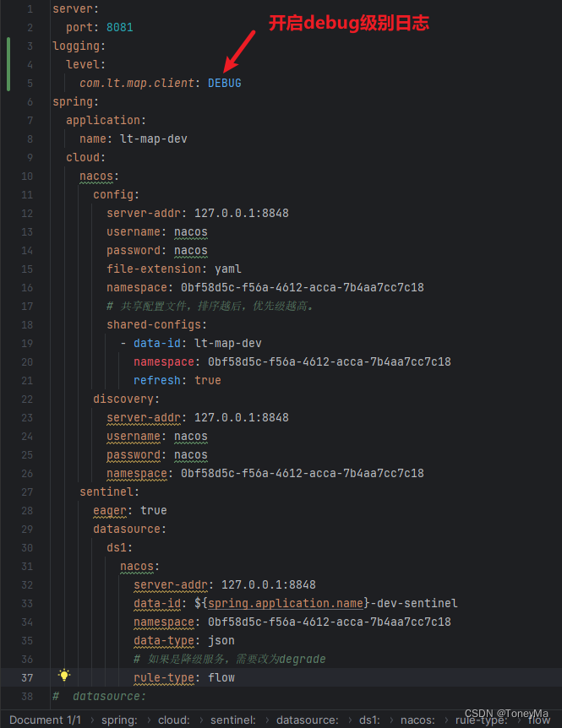
Task: Click the 'sentinel' key on line 27
Action: pyautogui.click(x=106, y=492)
